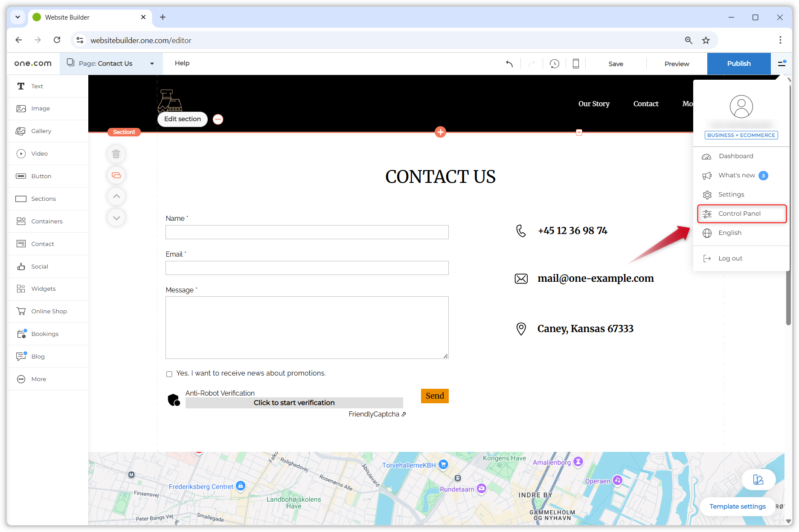Expand the More navigation menu

point(688,104)
